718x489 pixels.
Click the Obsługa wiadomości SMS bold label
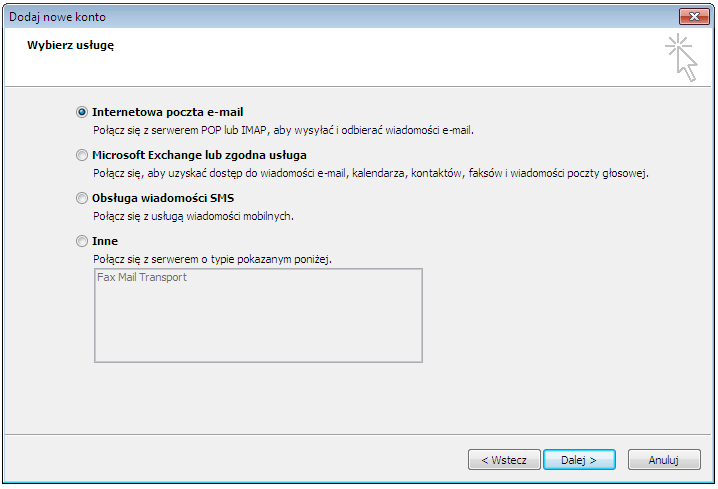(163, 198)
